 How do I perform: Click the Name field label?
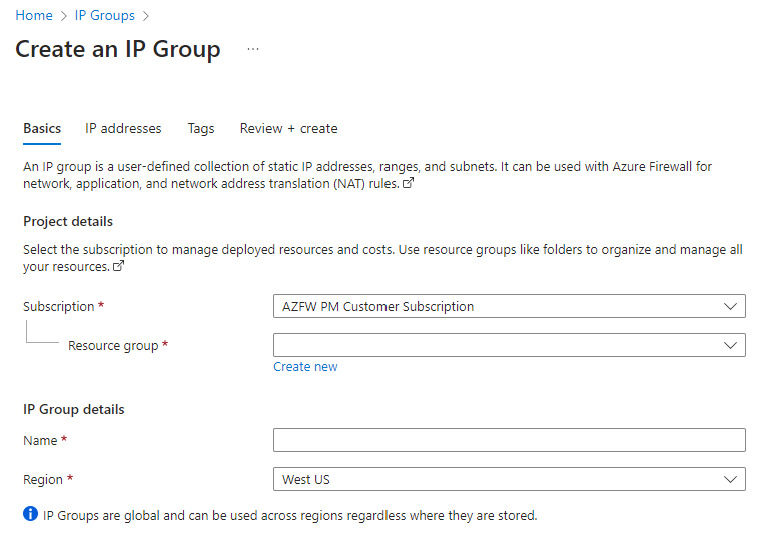[x=41, y=440]
